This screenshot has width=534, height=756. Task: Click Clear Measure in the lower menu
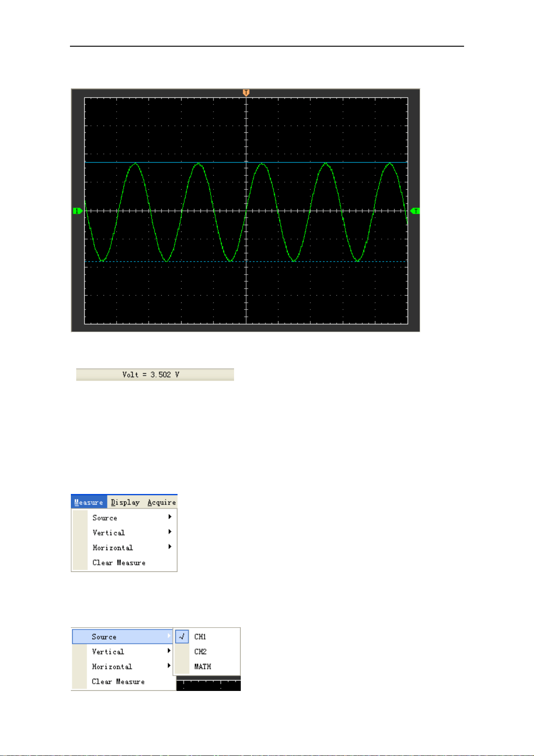click(123, 682)
